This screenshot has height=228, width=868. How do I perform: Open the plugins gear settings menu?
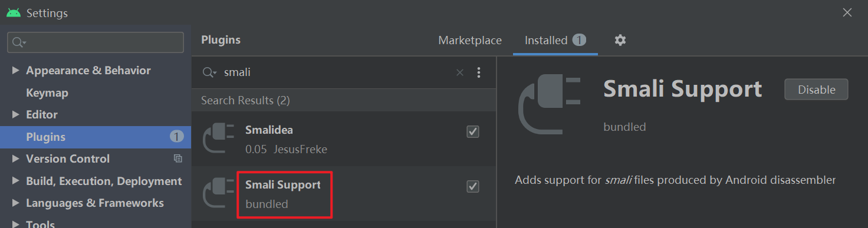pos(620,40)
